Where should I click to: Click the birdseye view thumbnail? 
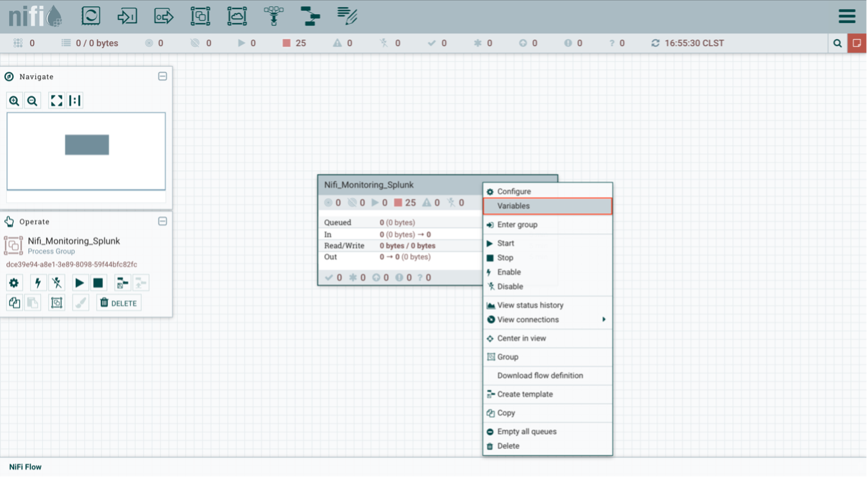[x=86, y=151]
